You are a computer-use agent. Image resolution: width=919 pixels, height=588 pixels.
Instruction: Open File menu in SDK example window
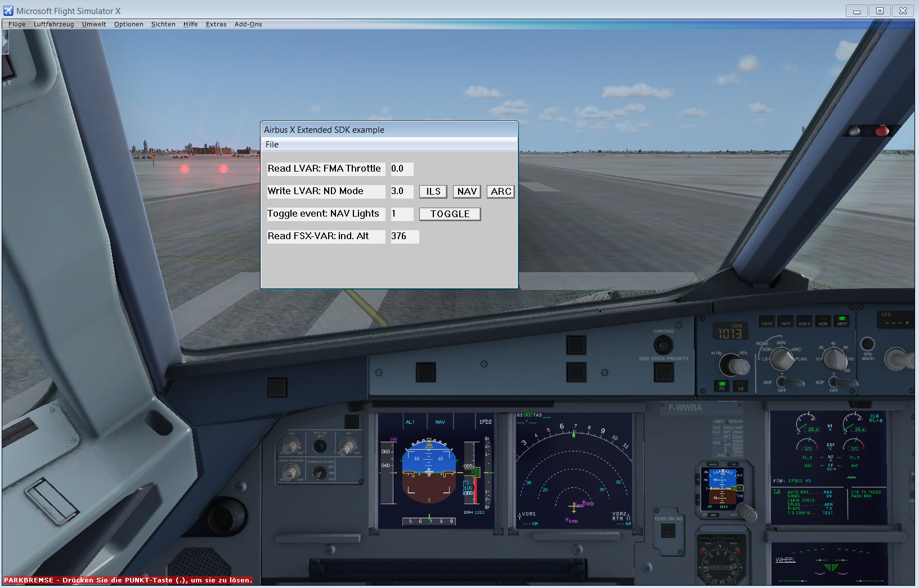[x=272, y=145]
